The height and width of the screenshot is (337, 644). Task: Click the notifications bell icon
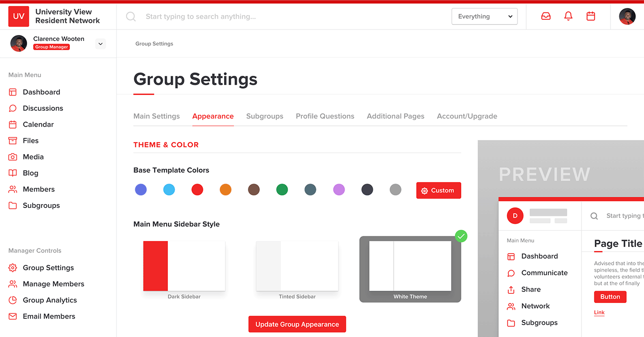point(569,17)
